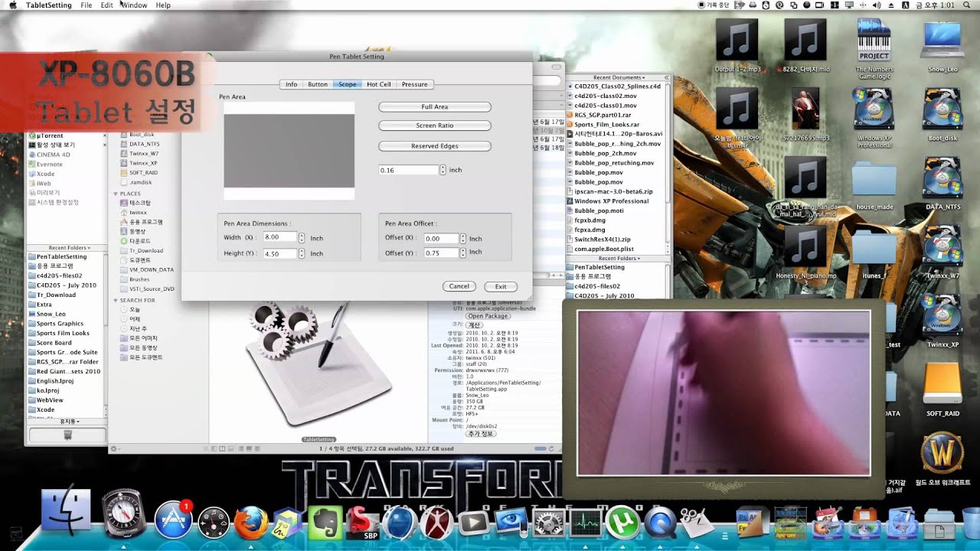Open the File menu
This screenshot has height=551, width=980.
point(87,5)
